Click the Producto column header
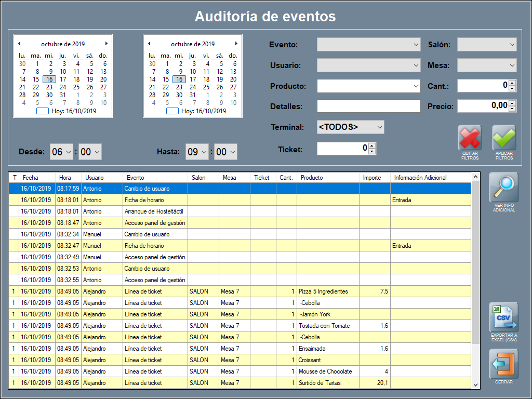 (312, 178)
